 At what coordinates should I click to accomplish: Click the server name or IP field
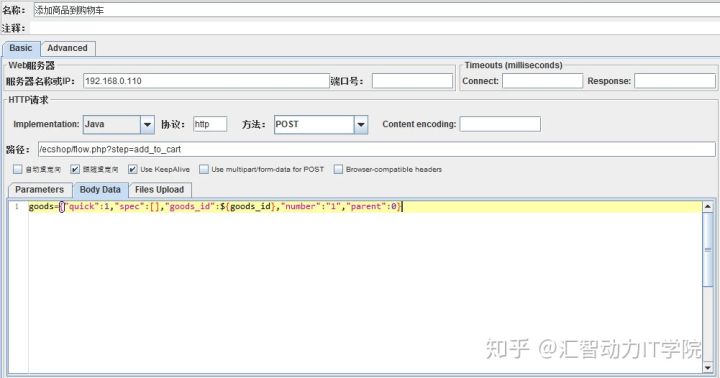coord(206,81)
